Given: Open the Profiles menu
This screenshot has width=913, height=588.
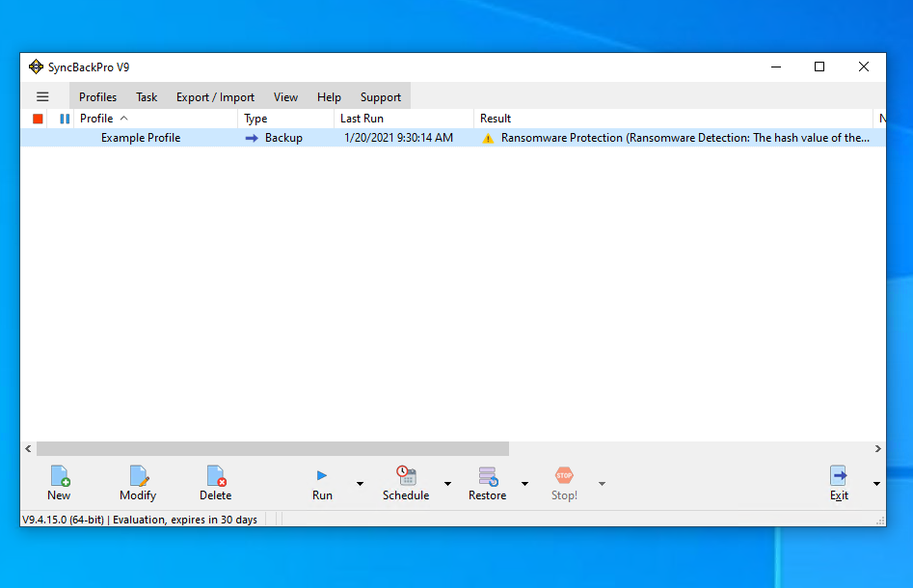Looking at the screenshot, I should [x=97, y=97].
